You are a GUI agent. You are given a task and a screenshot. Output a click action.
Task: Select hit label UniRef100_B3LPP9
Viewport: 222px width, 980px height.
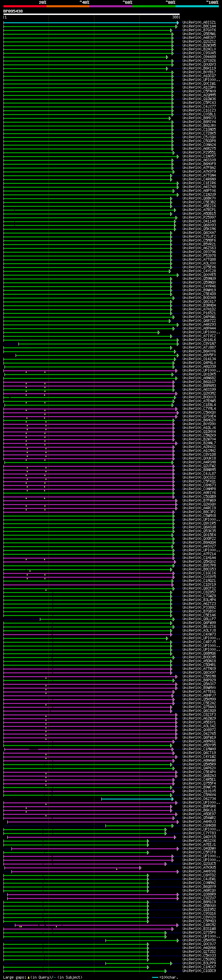(199, 964)
